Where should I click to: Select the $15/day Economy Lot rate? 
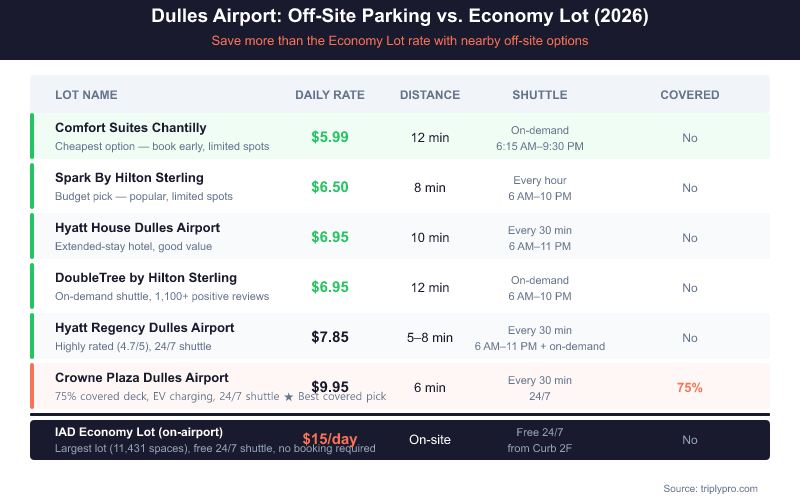pos(330,439)
